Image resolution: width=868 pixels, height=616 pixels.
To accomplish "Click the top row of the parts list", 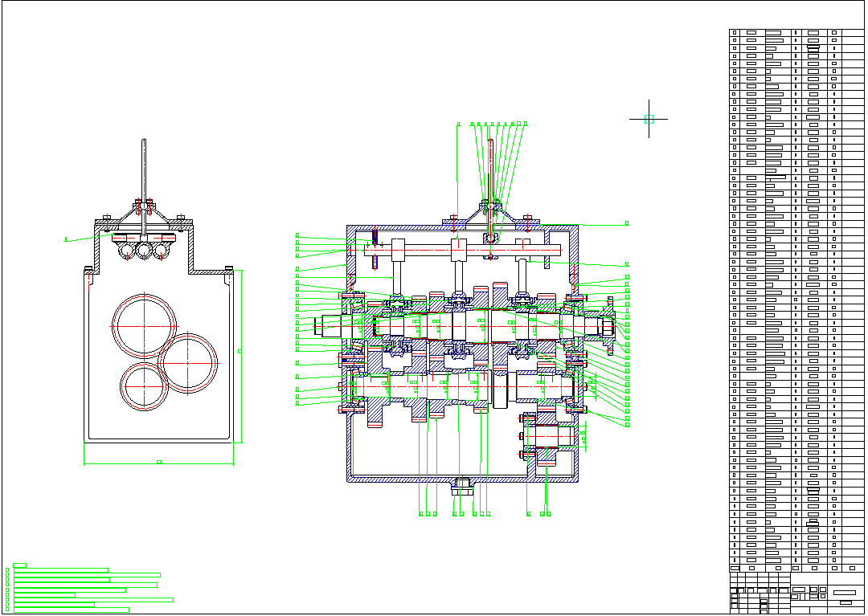I will (796, 34).
